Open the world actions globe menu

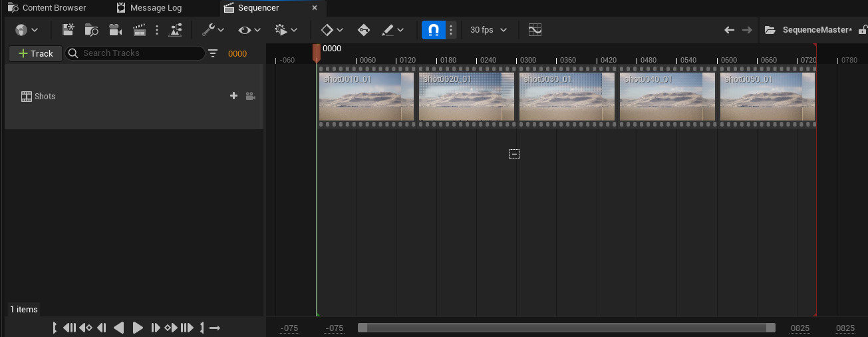[21, 30]
